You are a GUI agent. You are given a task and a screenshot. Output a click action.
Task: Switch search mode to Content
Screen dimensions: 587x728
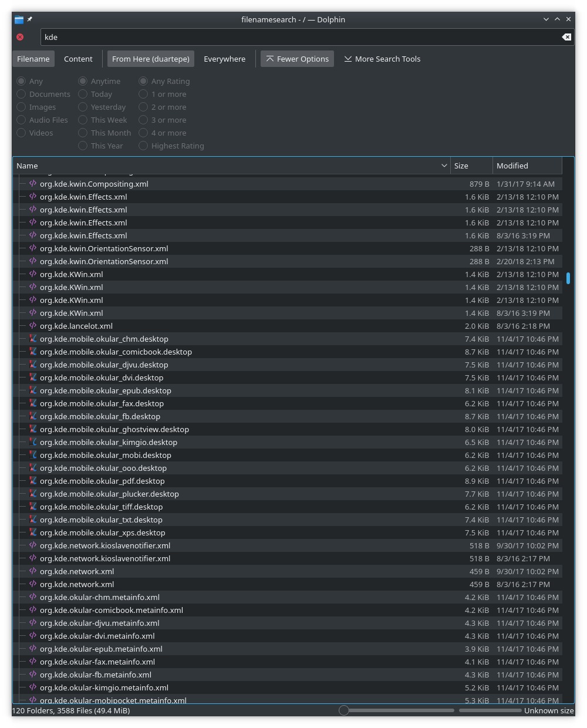[78, 59]
